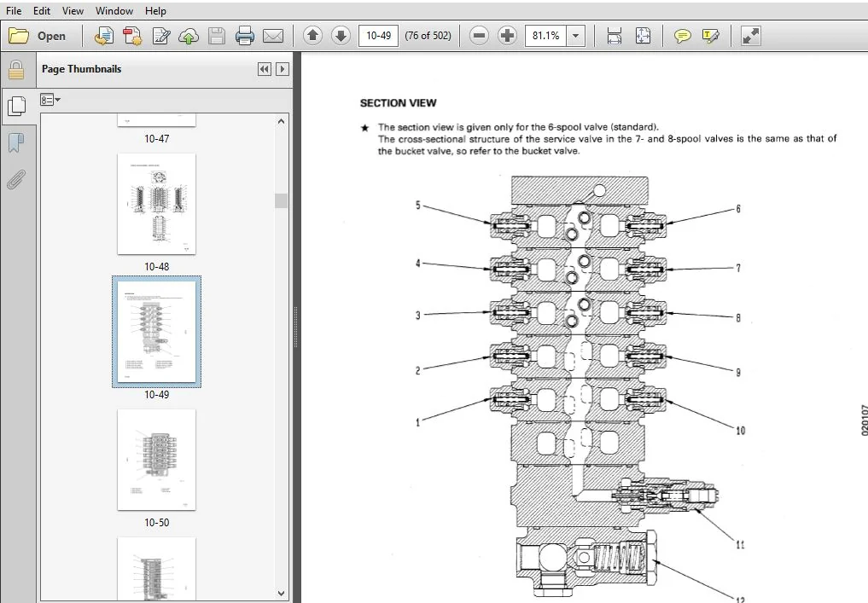Zoom out with minus button
The width and height of the screenshot is (868, 603).
(480, 36)
